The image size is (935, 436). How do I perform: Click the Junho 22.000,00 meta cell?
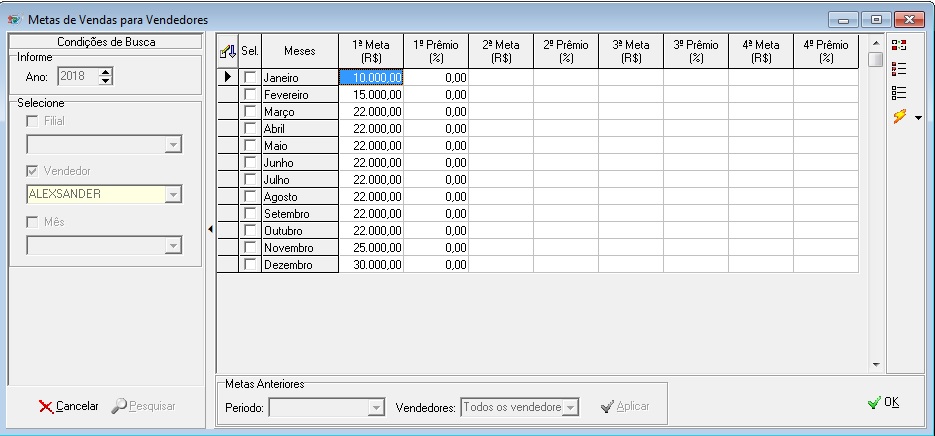pos(371,162)
